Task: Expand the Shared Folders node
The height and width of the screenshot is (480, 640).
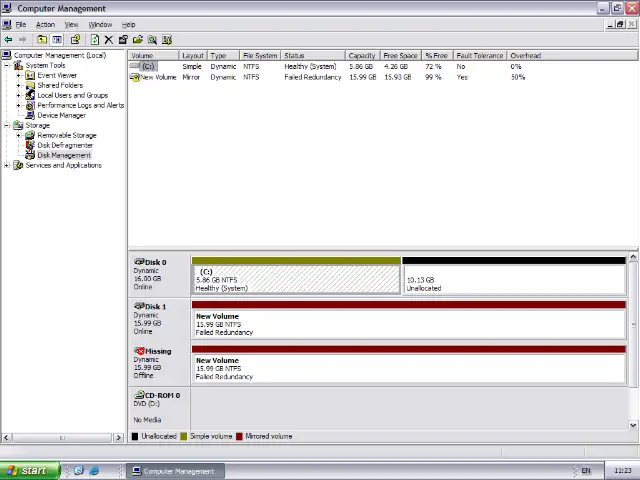Action: point(18,85)
